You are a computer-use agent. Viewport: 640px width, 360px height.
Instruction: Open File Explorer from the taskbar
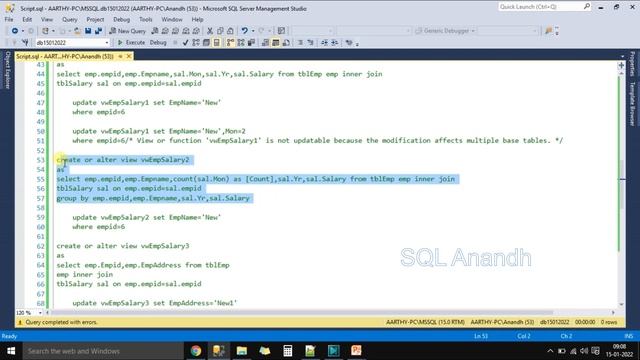[x=242, y=351]
